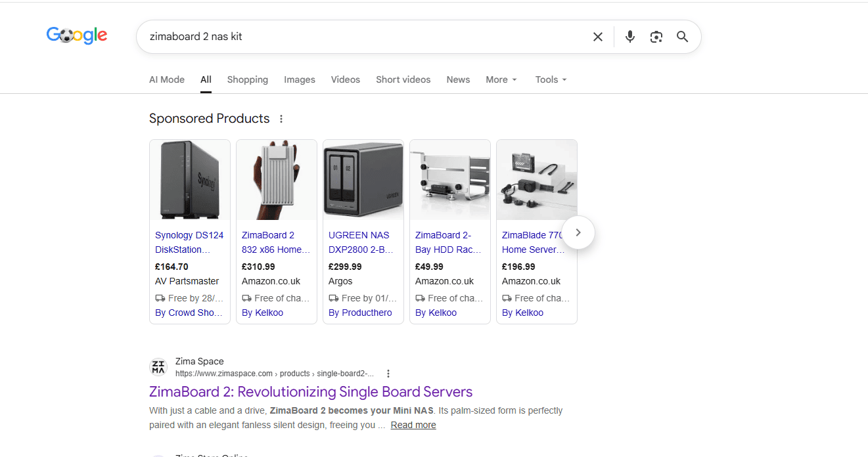868x457 pixels.
Task: Open UGREEN NAS product image
Action: coord(363,179)
